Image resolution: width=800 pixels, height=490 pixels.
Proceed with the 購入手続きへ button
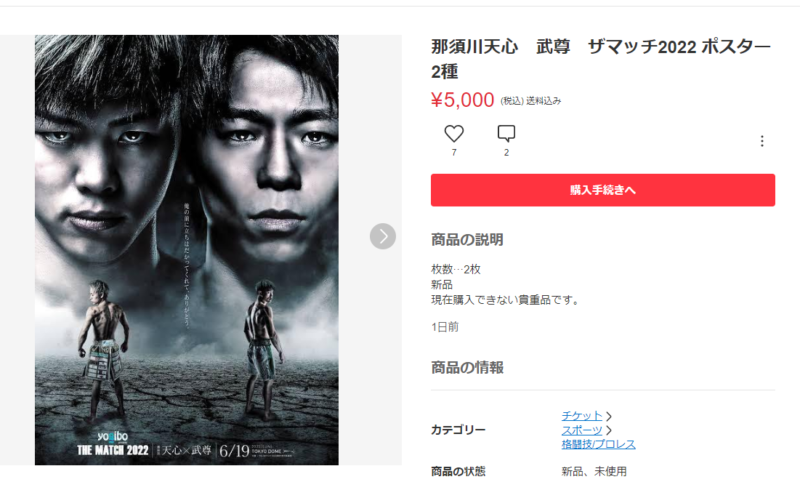[x=603, y=190]
